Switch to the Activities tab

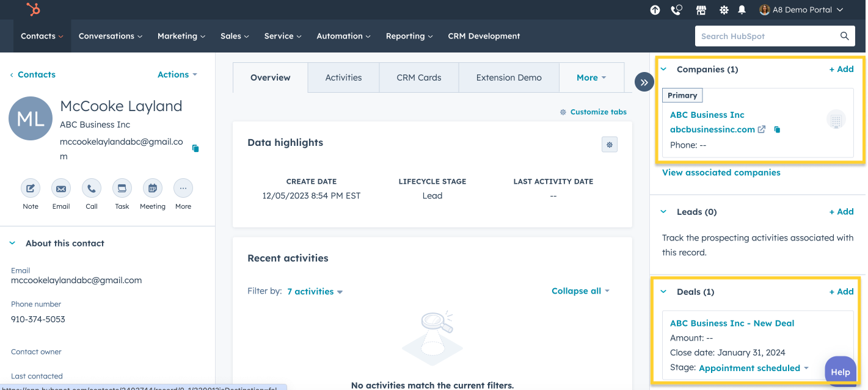343,78
